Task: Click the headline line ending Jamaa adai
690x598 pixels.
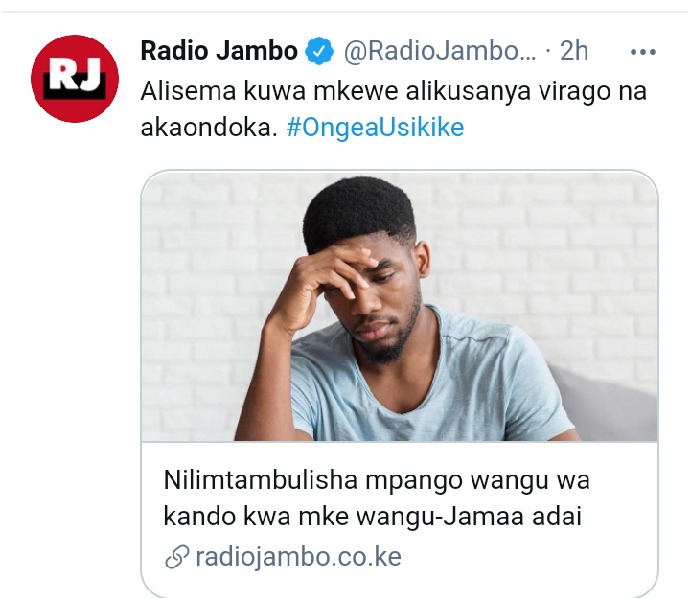Action: [x=373, y=516]
